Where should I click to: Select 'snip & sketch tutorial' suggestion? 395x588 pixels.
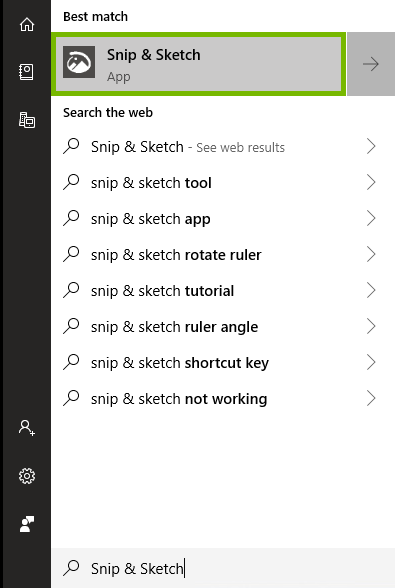pyautogui.click(x=223, y=290)
